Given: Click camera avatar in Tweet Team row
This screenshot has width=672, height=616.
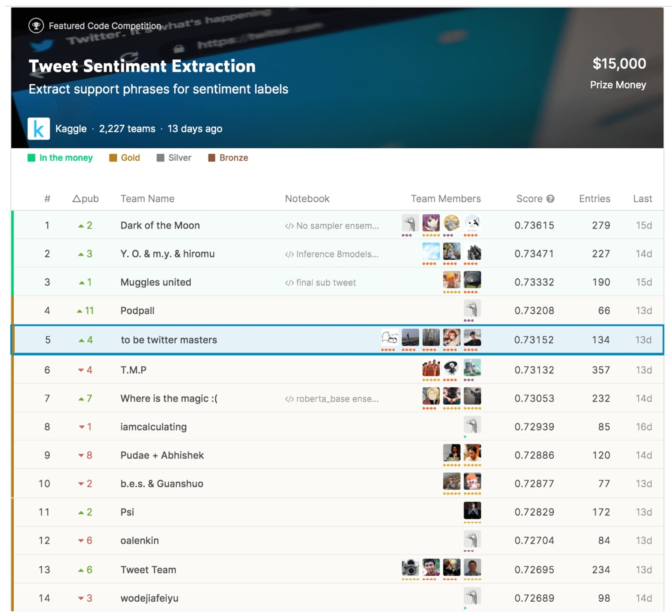Looking at the screenshot, I should [410, 567].
